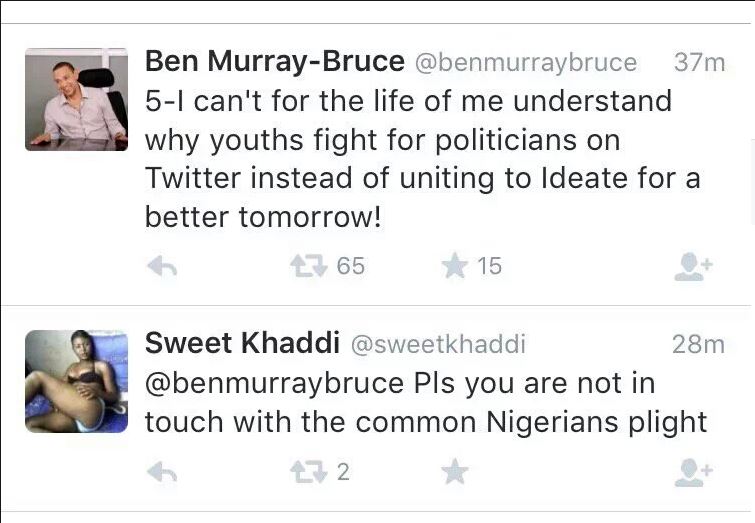
Task: Reply to Ben Murray-Bruce's tweet
Action: [162, 266]
